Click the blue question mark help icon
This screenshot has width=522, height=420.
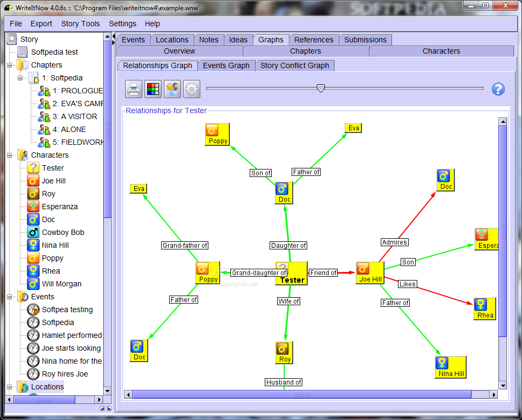pos(498,89)
